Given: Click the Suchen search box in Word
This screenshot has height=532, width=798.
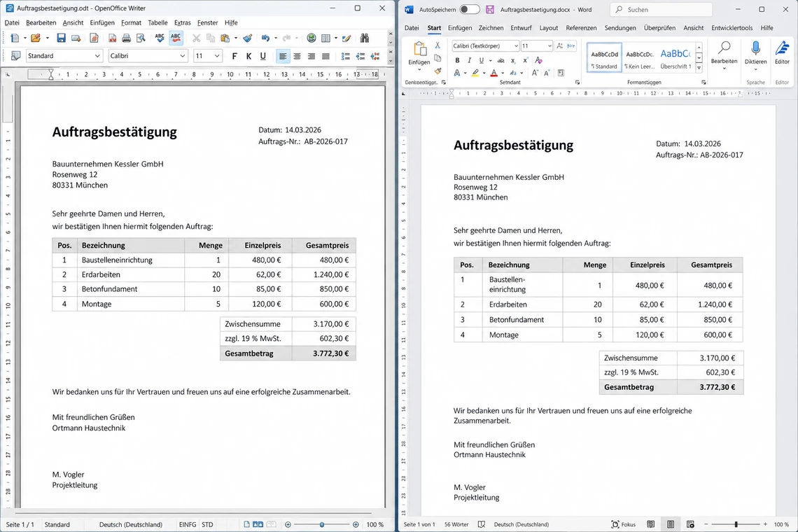Looking at the screenshot, I should [661, 9].
